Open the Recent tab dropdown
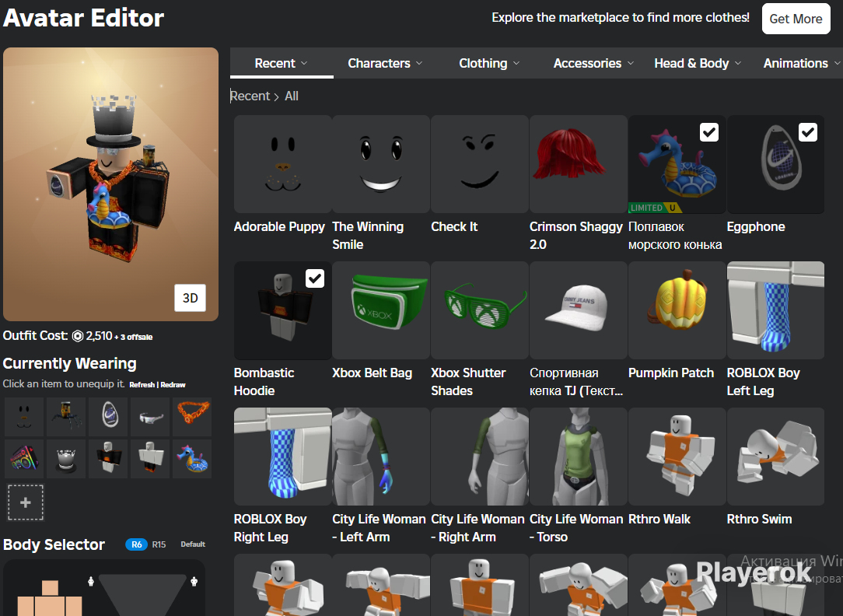 tap(282, 64)
